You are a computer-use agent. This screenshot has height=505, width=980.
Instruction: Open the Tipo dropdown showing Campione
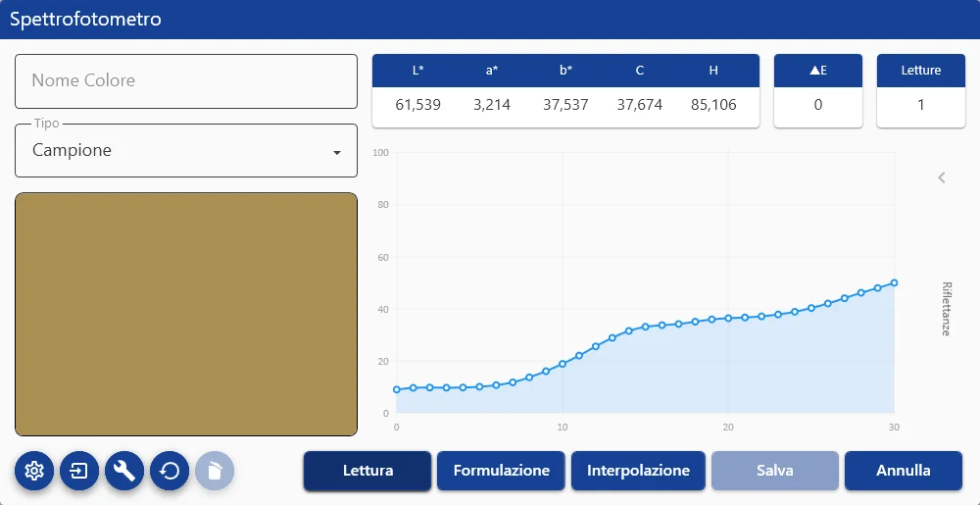pyautogui.click(x=186, y=151)
